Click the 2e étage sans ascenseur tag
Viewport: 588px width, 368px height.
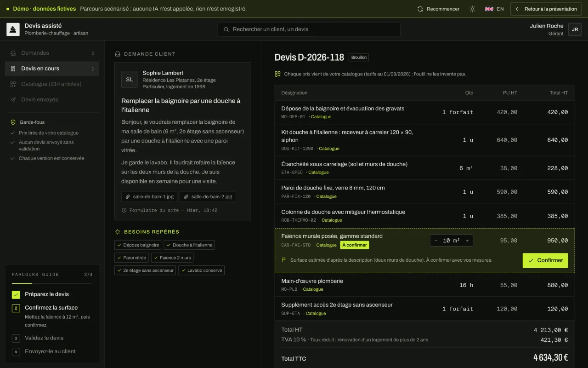[145, 270]
